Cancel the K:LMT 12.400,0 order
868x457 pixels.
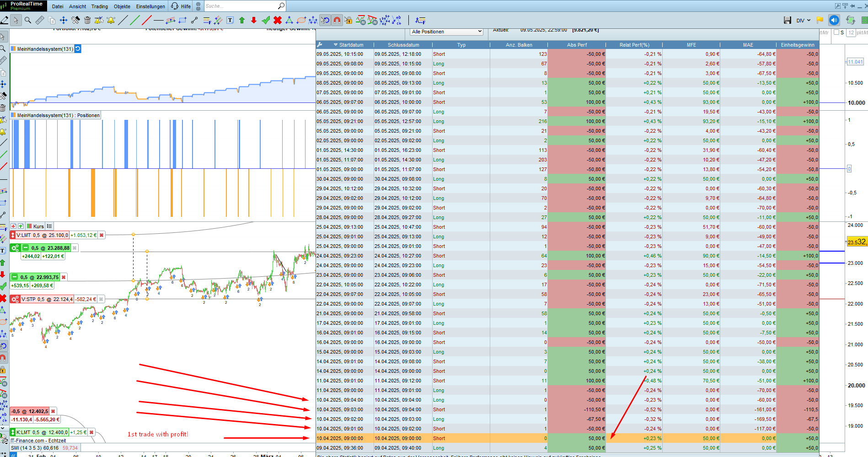click(91, 432)
